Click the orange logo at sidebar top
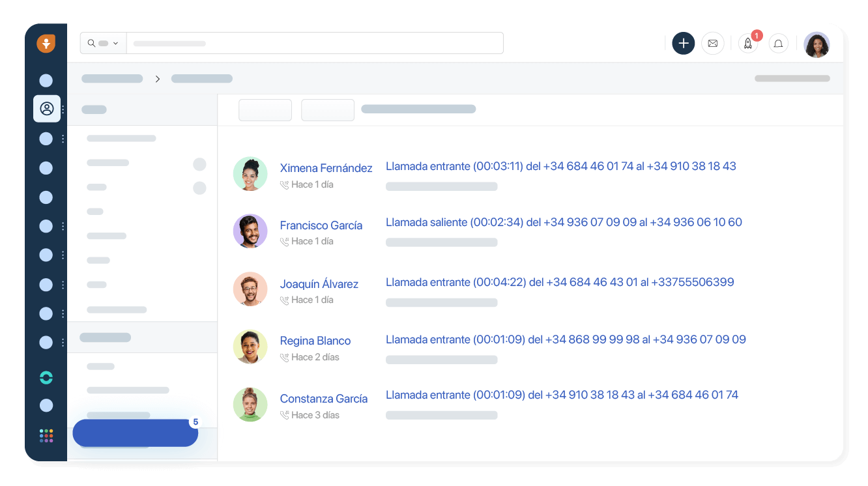The height and width of the screenshot is (486, 868). tap(46, 43)
